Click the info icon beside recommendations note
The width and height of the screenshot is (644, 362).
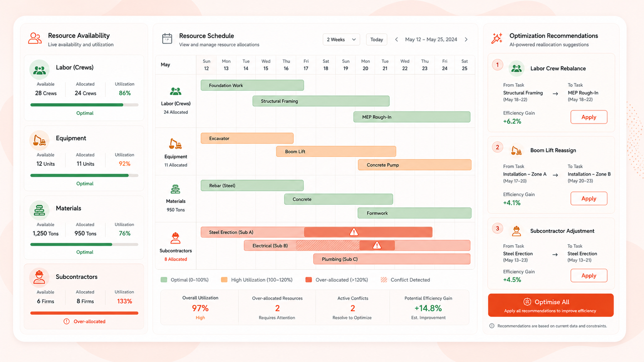[x=492, y=326]
